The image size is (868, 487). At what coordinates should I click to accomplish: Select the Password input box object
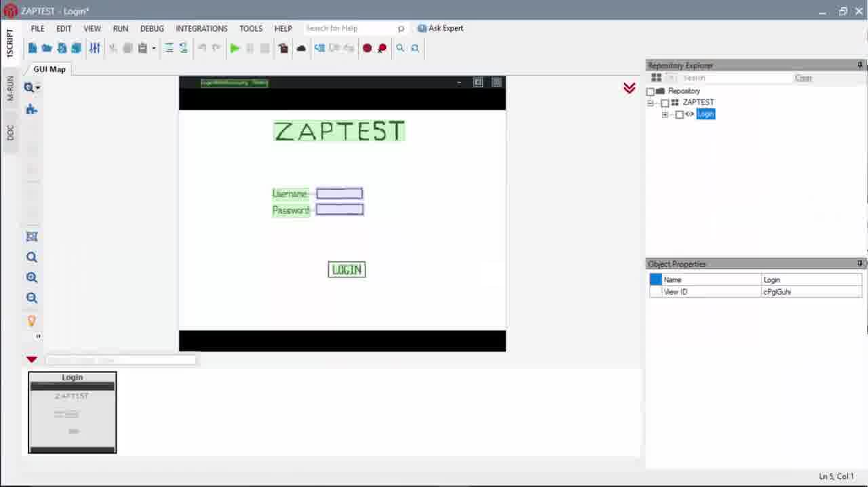tap(340, 210)
